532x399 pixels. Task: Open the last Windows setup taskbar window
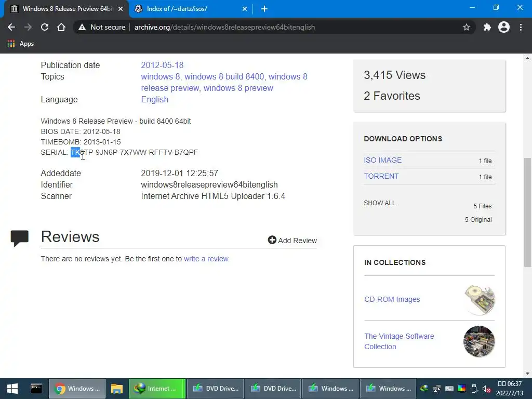click(388, 389)
